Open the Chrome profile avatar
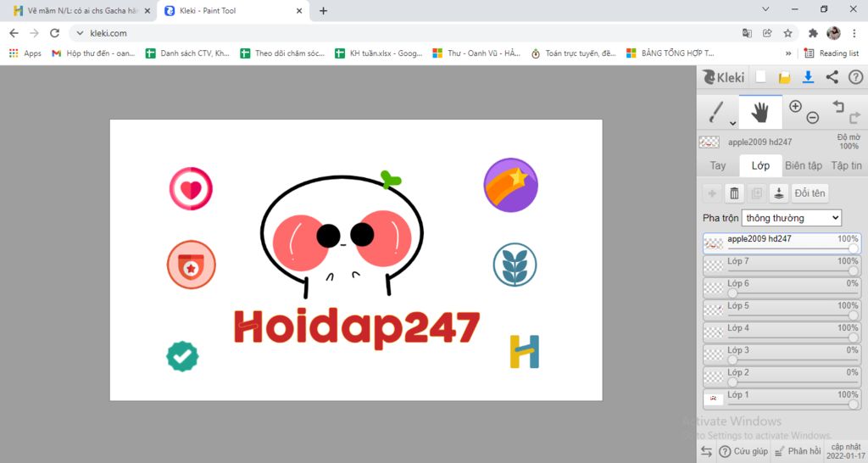This screenshot has width=868, height=463. point(834,33)
